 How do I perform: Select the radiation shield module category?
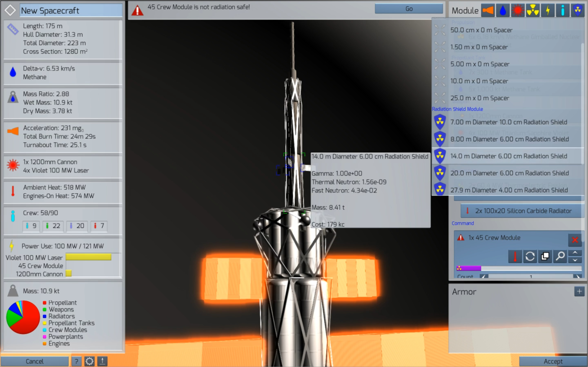[x=578, y=10]
